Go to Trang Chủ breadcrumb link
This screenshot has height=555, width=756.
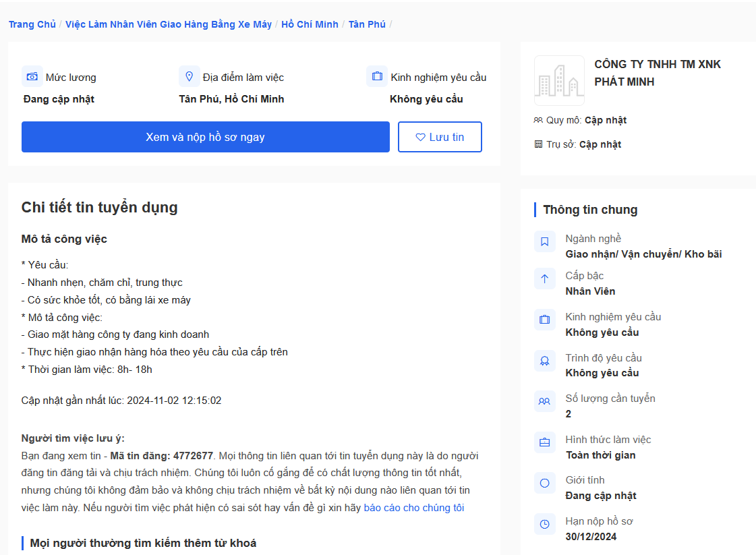[x=32, y=24]
